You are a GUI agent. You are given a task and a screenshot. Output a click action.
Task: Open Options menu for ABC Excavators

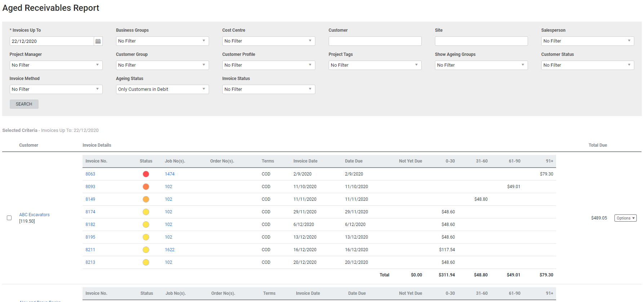click(x=625, y=218)
